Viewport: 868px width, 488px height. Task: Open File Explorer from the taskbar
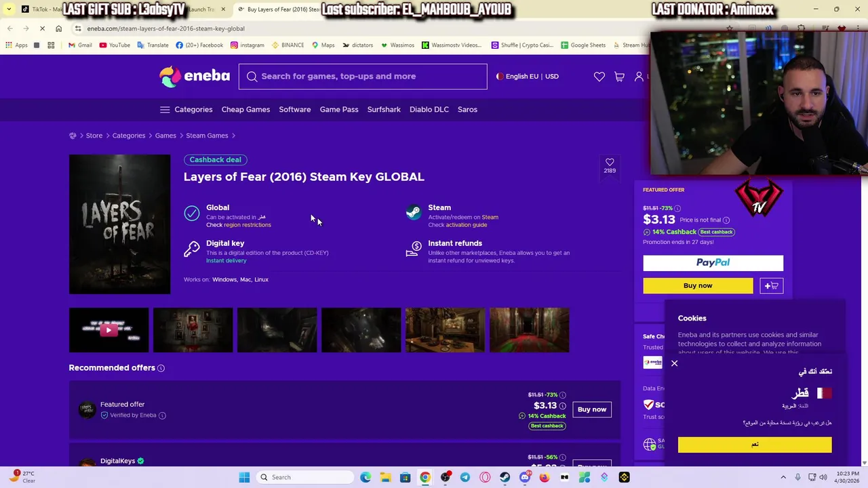pos(385,477)
